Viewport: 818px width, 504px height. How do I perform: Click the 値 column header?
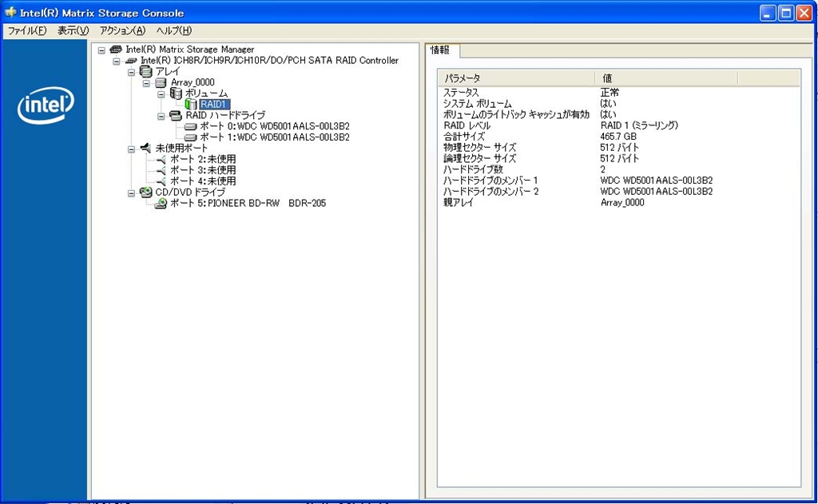[666, 78]
